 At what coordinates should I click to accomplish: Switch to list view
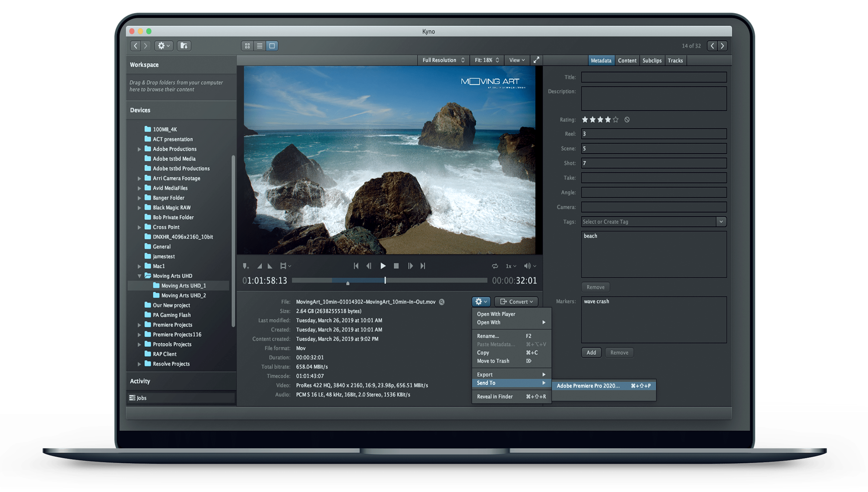click(x=260, y=46)
